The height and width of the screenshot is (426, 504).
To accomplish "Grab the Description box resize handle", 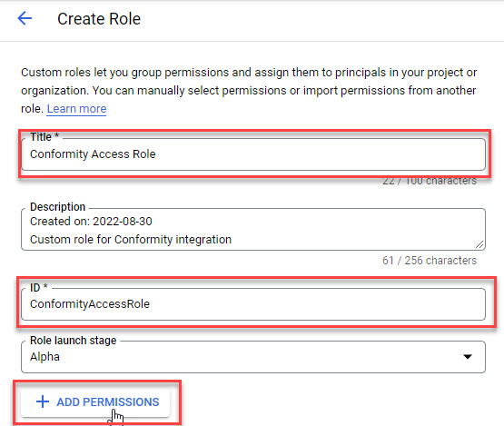I will (479, 244).
